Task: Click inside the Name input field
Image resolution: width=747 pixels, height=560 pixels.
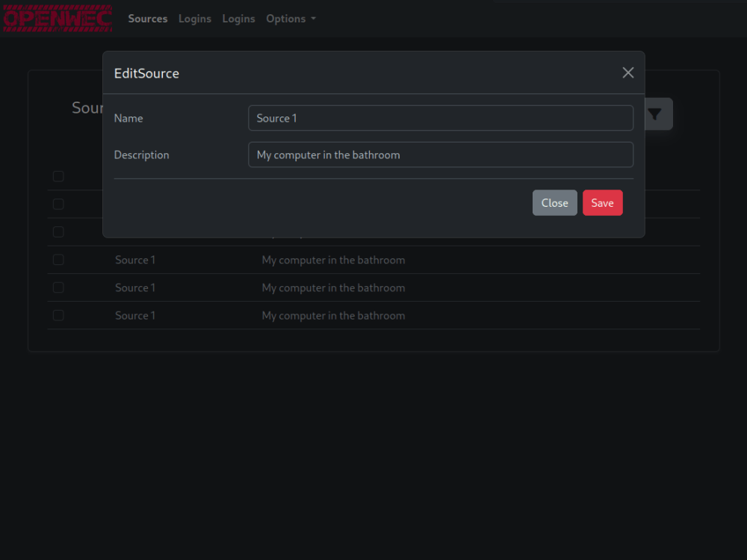Action: 441,117
